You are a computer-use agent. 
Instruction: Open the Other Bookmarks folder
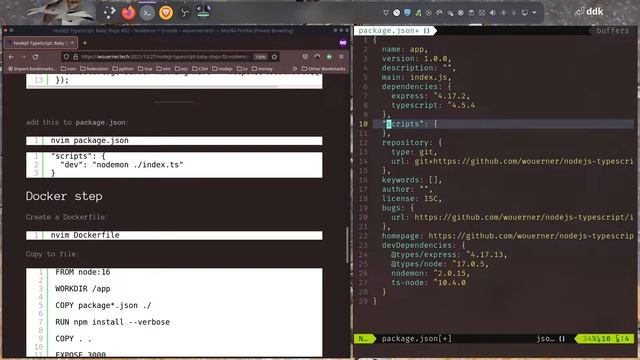324,69
